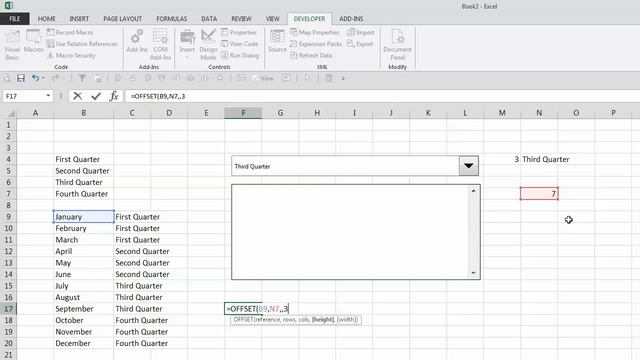Open the Third Quarter combo box dropdown

(468, 166)
